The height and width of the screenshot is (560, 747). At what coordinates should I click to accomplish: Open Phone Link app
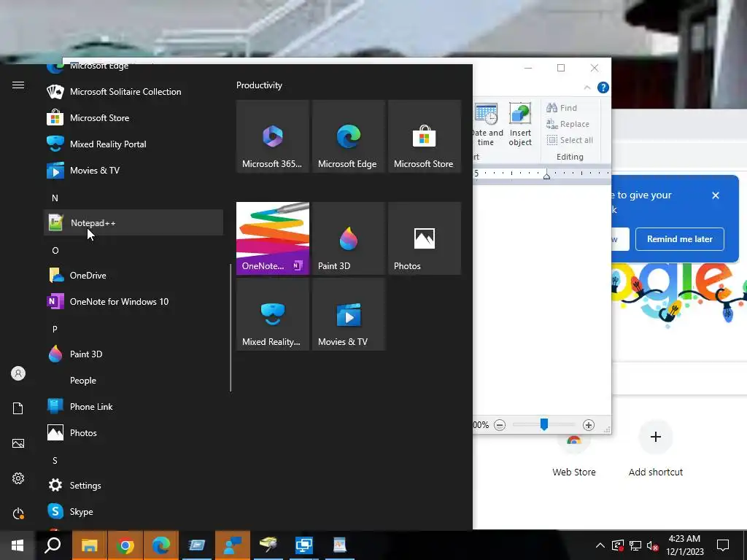[133, 406]
